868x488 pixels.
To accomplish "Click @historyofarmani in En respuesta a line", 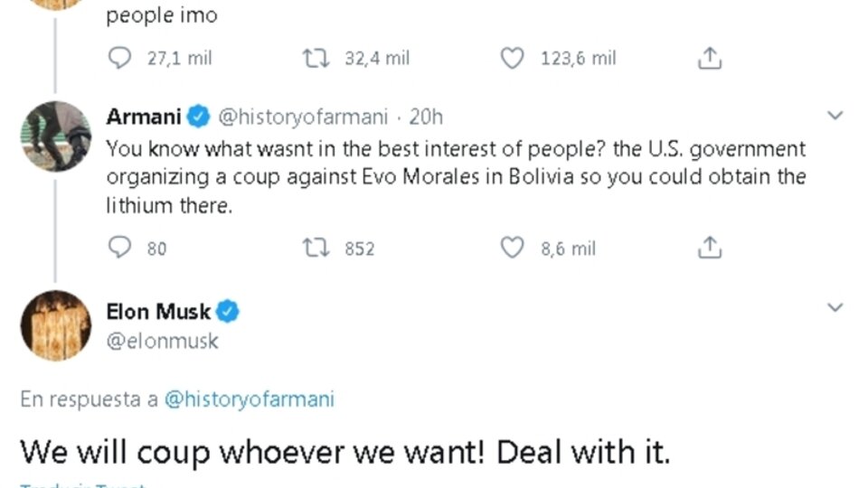I will coord(249,399).
